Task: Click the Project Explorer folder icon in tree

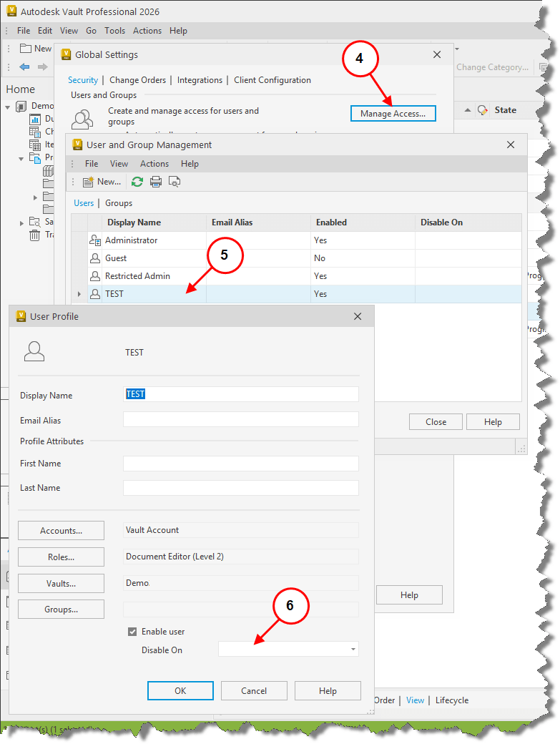Action: pyautogui.click(x=35, y=157)
